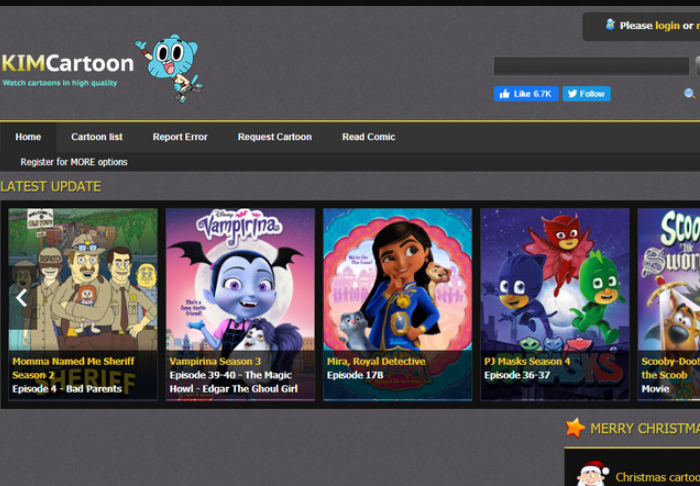
Task: Click Episode 36-37 text
Action: click(517, 375)
